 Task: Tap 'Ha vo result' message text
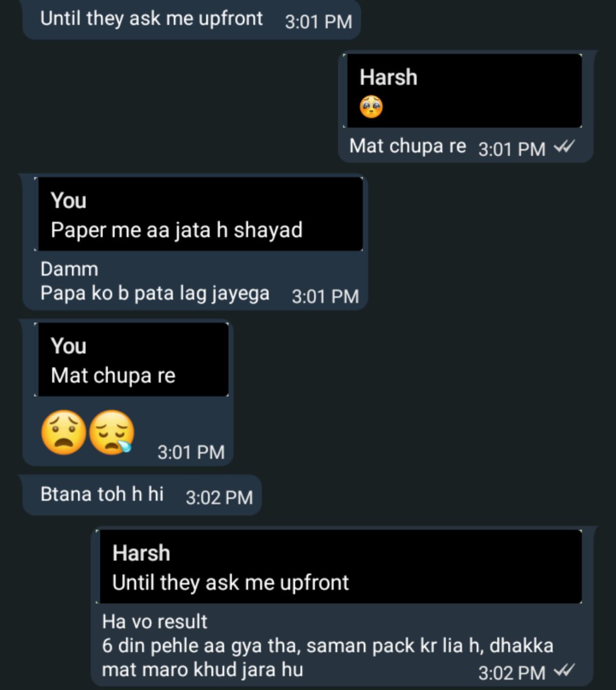tap(155, 622)
